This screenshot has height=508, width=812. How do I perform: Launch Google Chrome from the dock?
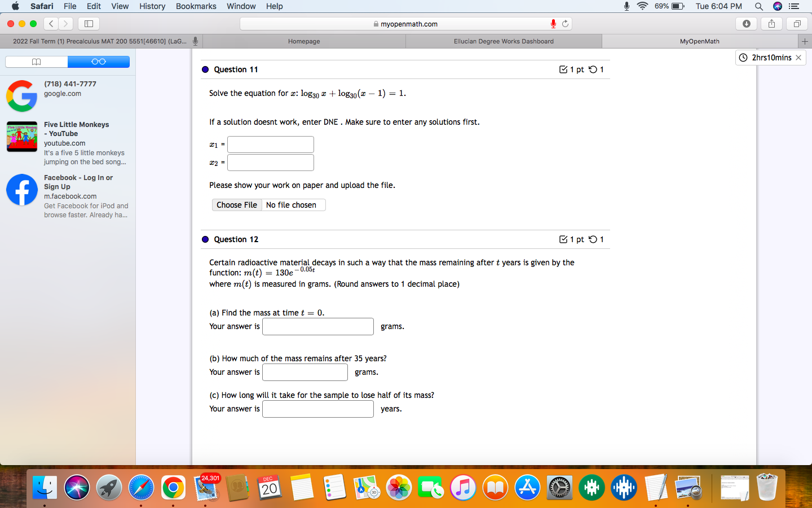[x=173, y=487]
